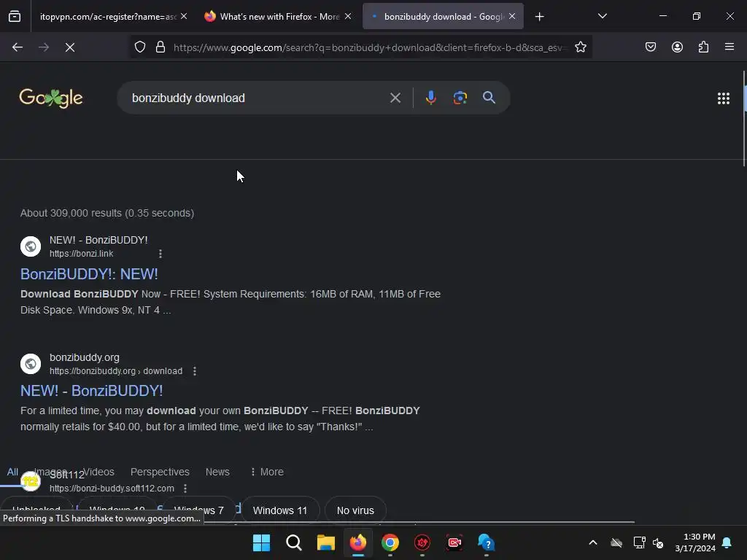Click the Google shamrock logo

51,98
